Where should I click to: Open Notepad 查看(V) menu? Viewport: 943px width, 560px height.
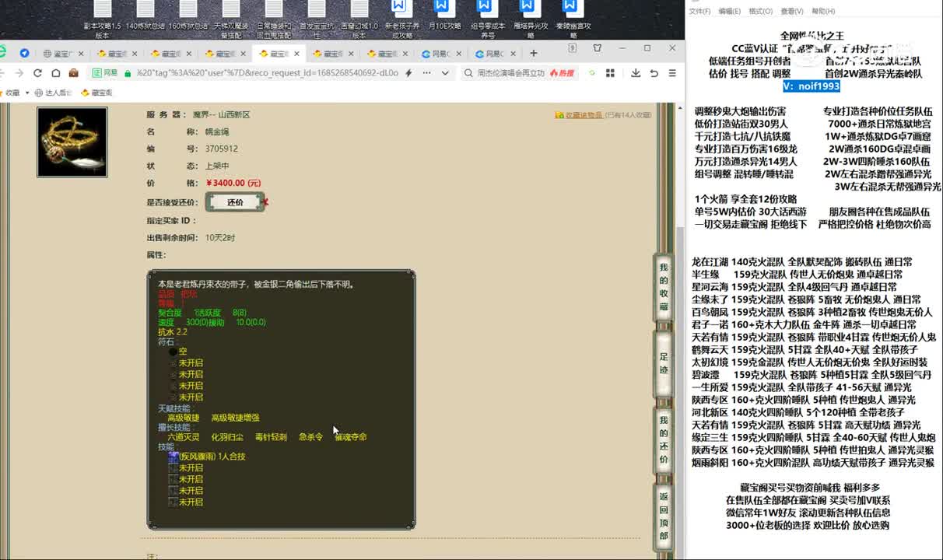point(792,11)
